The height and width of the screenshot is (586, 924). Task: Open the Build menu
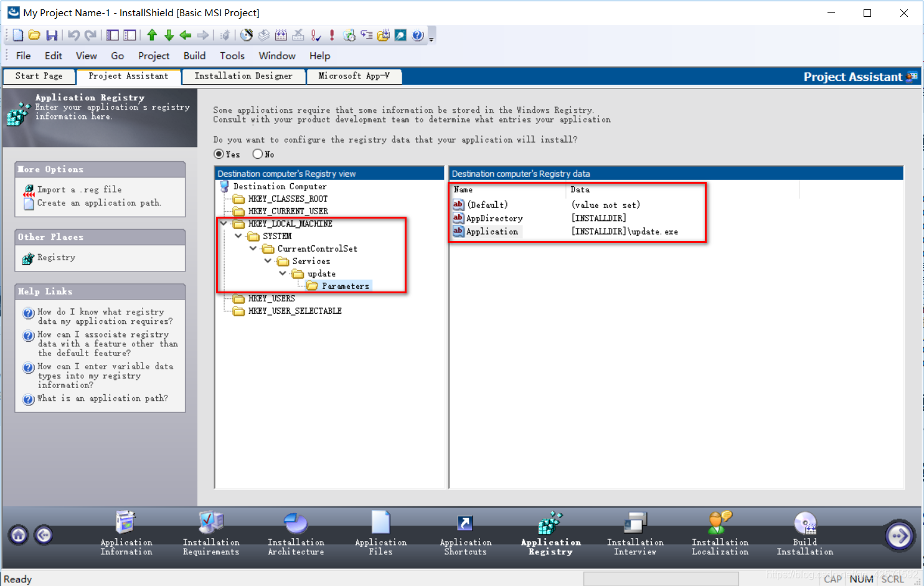(x=194, y=55)
